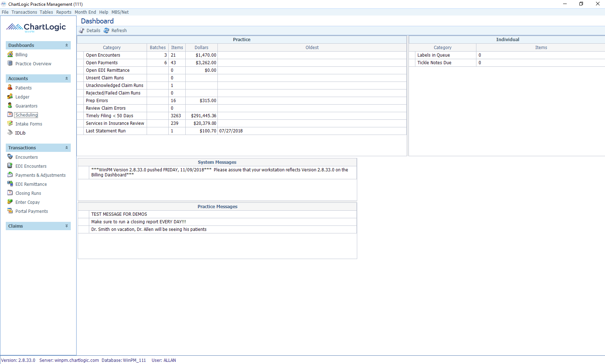Open the Billing dashboard icon

21,54
